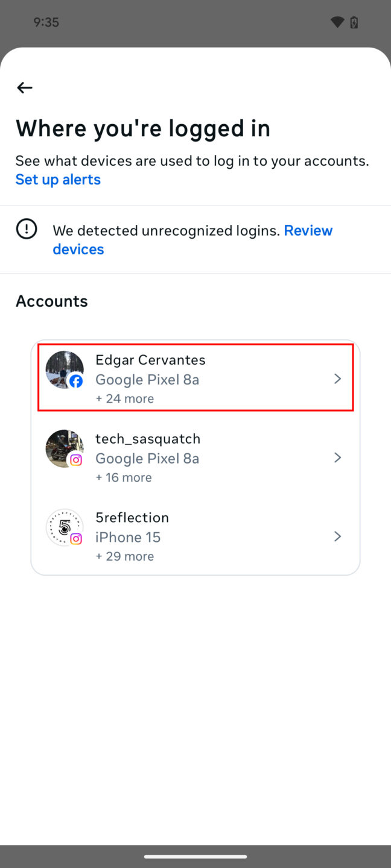Open the tech_sasquatch account entry

click(195, 457)
